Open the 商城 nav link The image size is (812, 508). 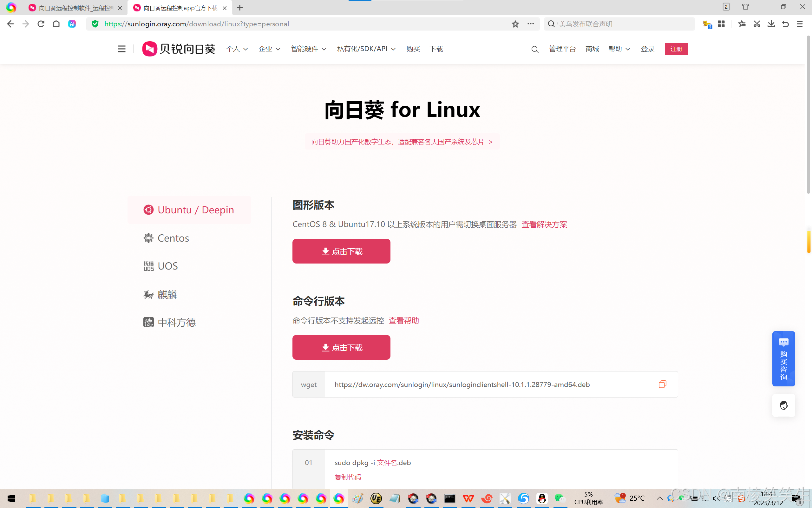(x=592, y=49)
